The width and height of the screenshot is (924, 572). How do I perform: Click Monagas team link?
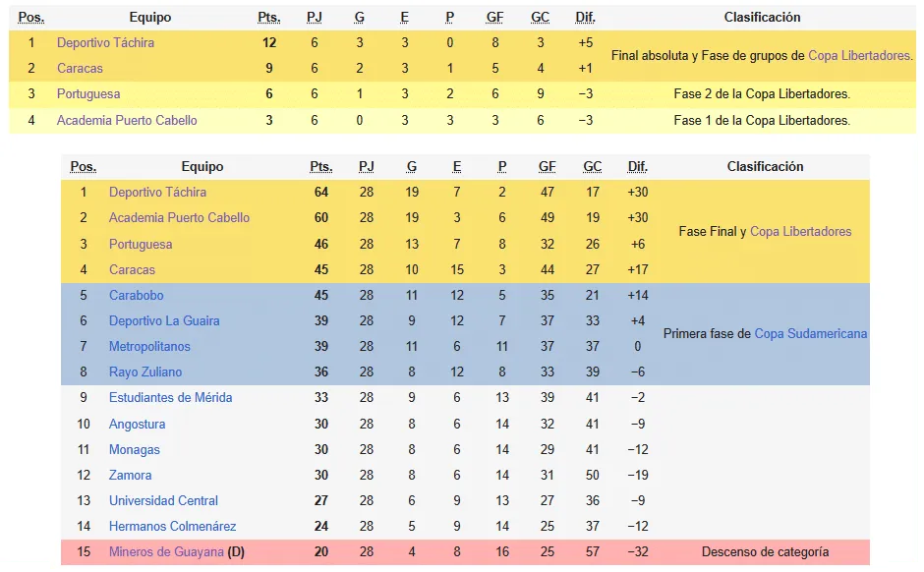click(135, 450)
